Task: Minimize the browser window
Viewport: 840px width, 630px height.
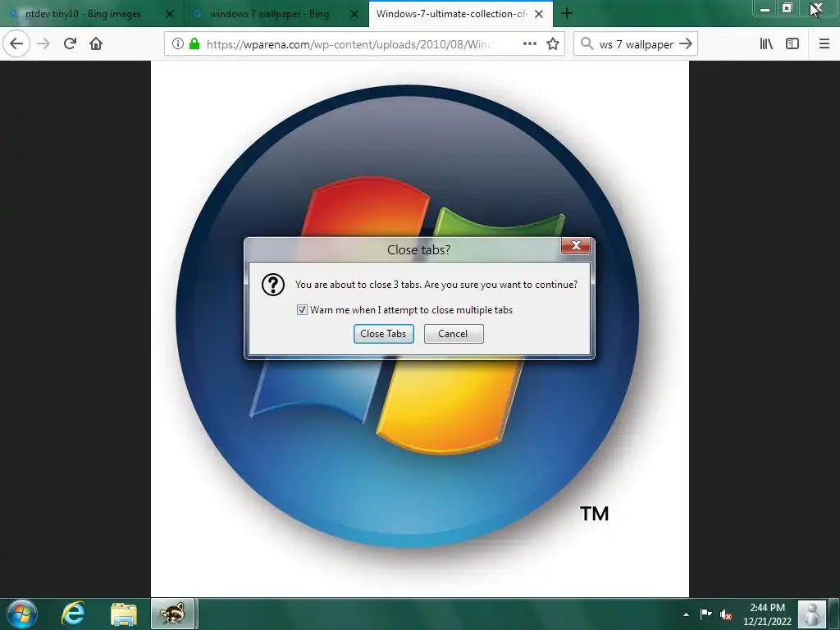Action: click(x=765, y=9)
